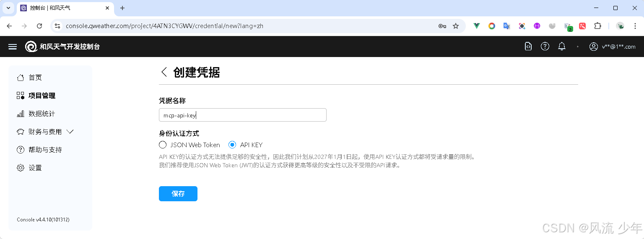Click the red extension icon in the toolbar
Image resolution: width=644 pixels, height=239 pixels.
point(582,26)
